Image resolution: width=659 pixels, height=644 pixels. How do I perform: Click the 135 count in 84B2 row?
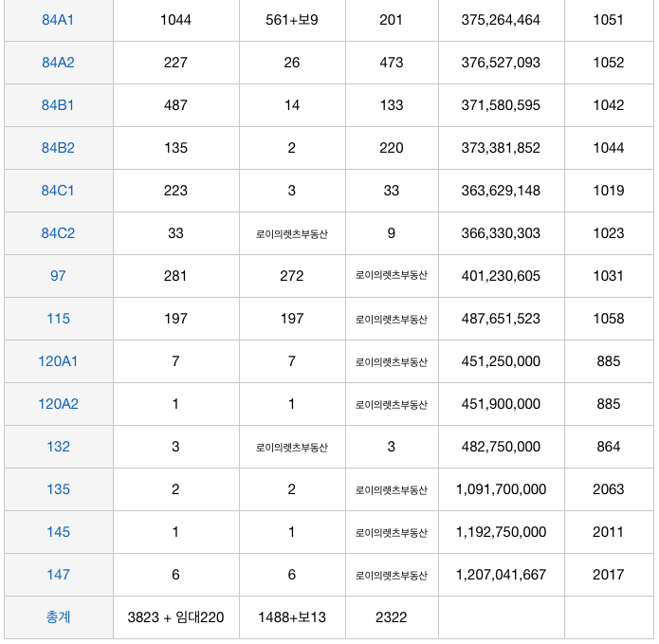click(x=175, y=148)
